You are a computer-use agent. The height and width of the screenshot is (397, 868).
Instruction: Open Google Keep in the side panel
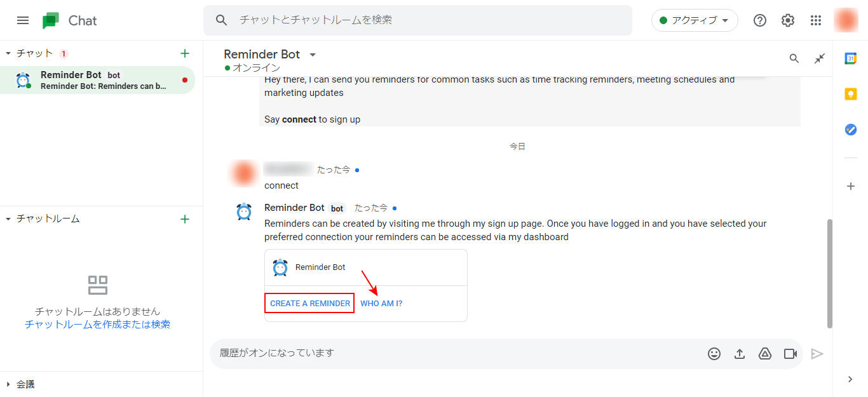pyautogui.click(x=851, y=93)
